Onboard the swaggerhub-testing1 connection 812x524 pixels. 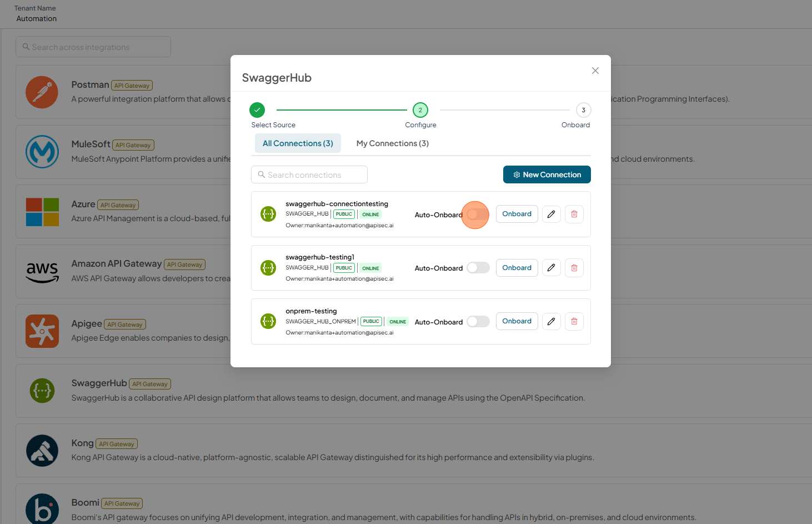[x=517, y=268]
